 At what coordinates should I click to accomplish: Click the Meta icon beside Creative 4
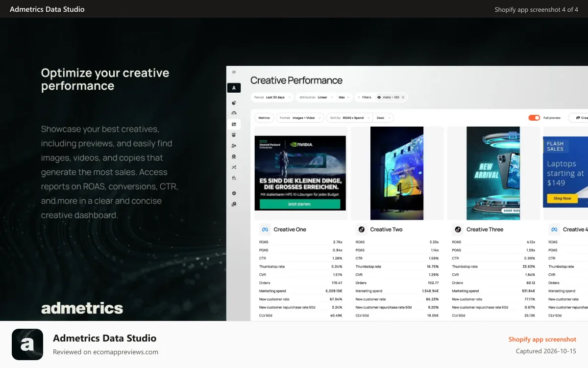pos(554,229)
